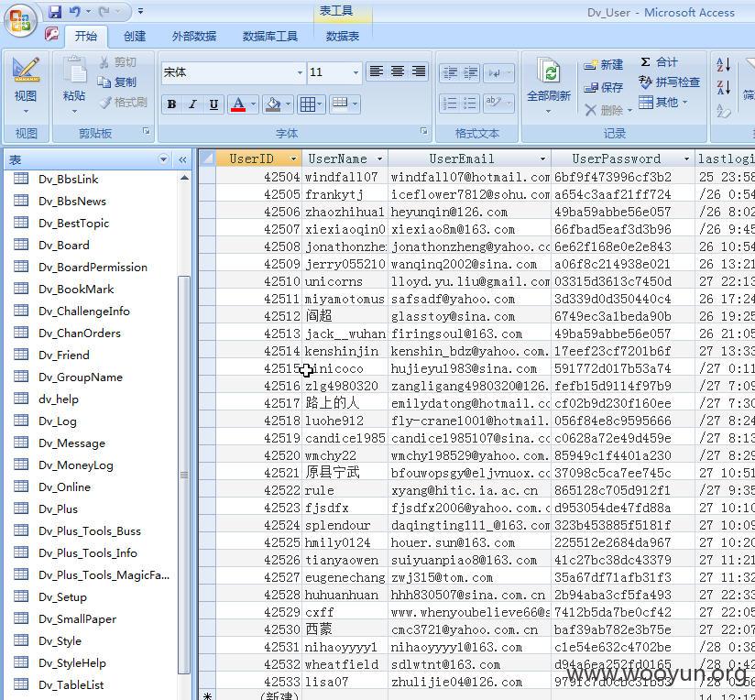755x700 pixels.
Task: Click the numbered list icon
Action: click(450, 103)
